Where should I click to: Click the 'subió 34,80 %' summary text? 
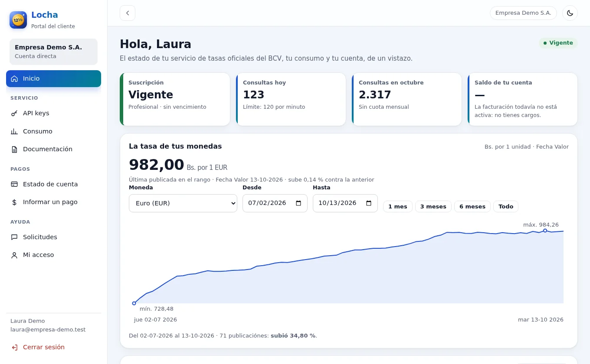293,336
